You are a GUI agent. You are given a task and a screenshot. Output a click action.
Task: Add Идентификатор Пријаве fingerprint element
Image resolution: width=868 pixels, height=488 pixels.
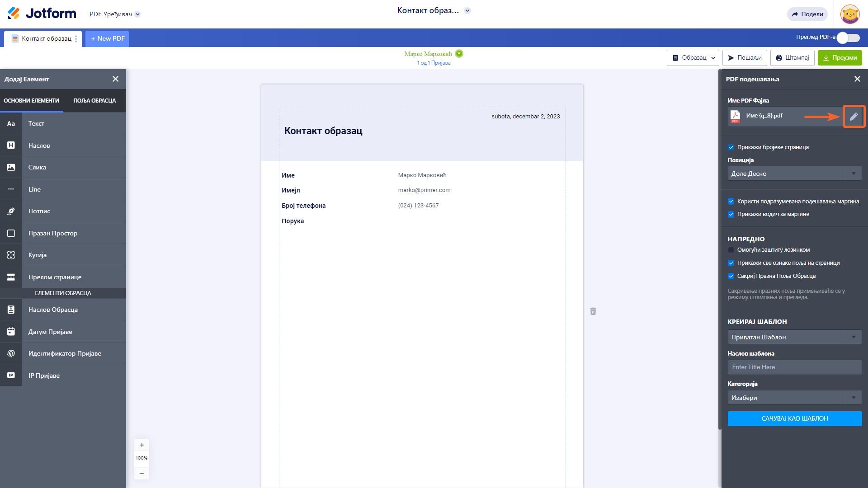pyautogui.click(x=65, y=353)
